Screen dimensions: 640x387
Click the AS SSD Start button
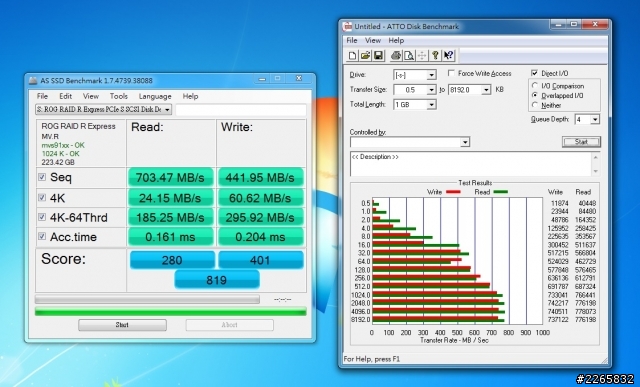click(x=122, y=325)
